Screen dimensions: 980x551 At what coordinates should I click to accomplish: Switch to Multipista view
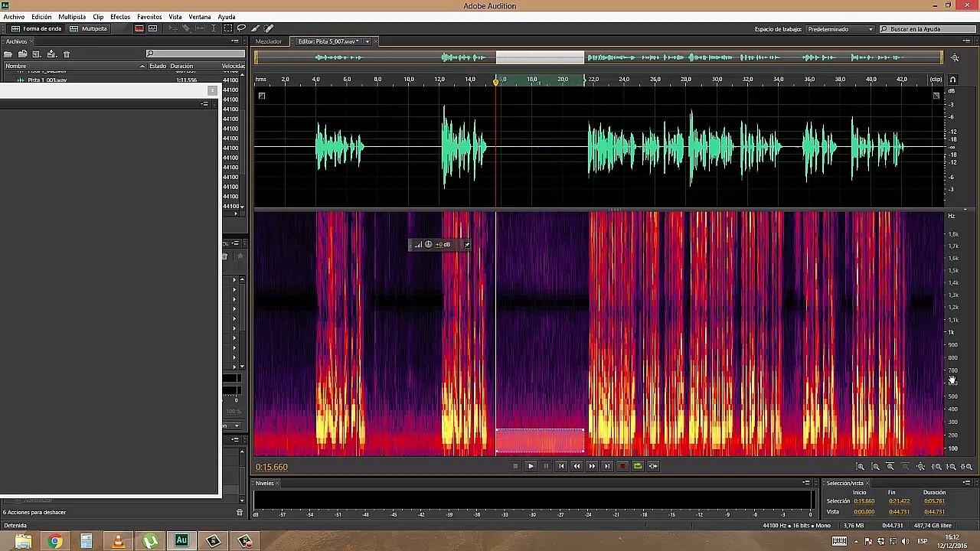(x=89, y=29)
